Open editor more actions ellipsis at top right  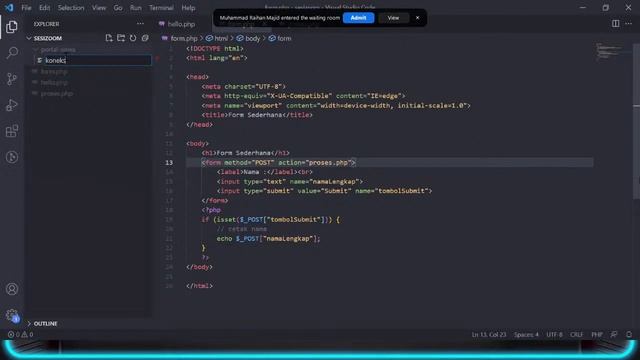629,24
